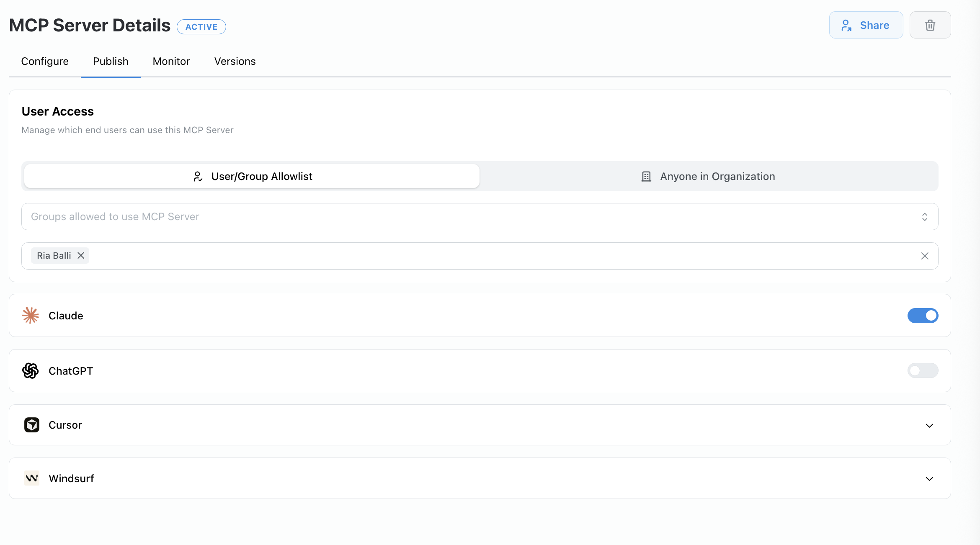Switch to the Configure tab
Screen dimensions: 980x545
pyautogui.click(x=44, y=61)
